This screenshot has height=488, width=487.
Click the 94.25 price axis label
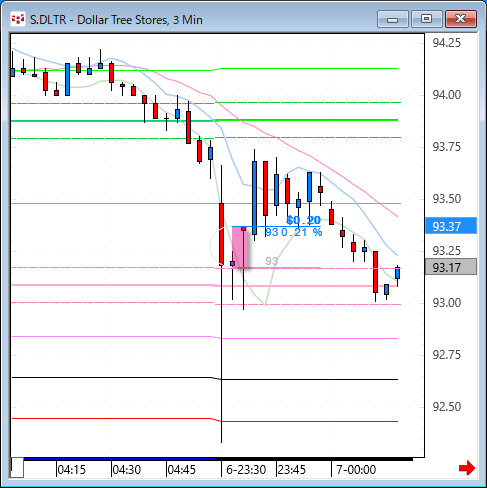coord(447,43)
